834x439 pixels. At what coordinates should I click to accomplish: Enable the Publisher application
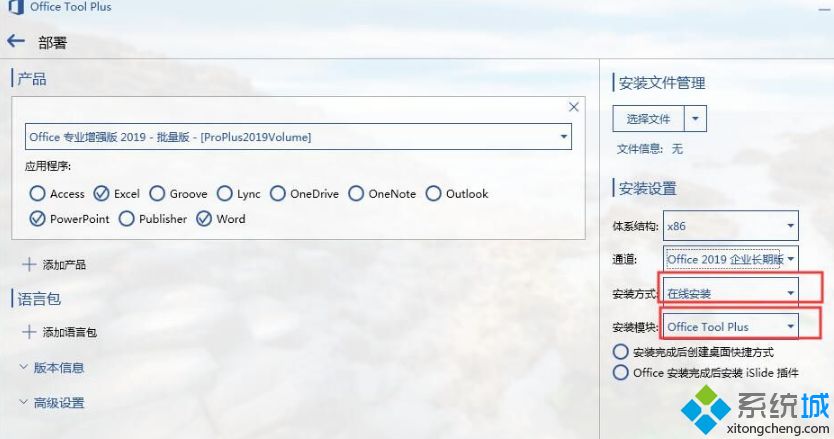pos(126,219)
